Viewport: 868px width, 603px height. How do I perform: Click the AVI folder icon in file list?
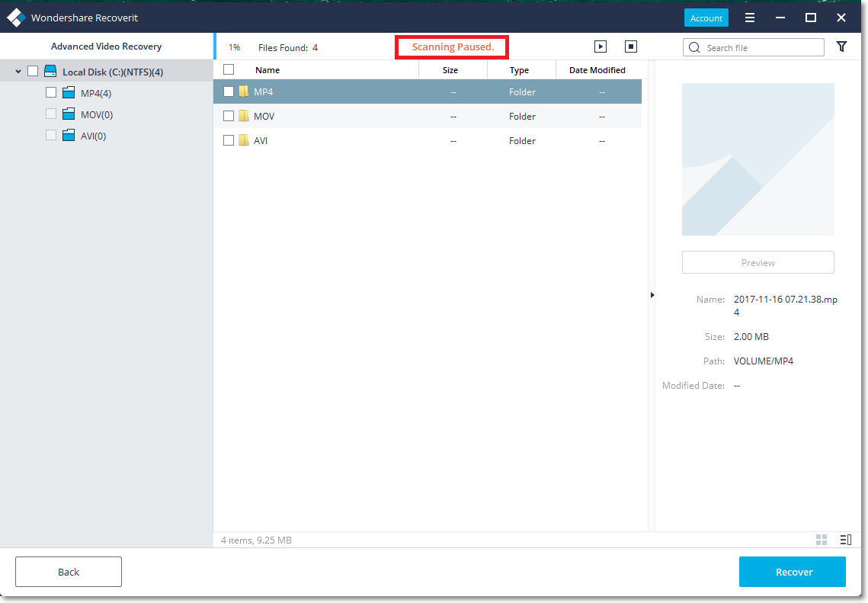pos(244,140)
